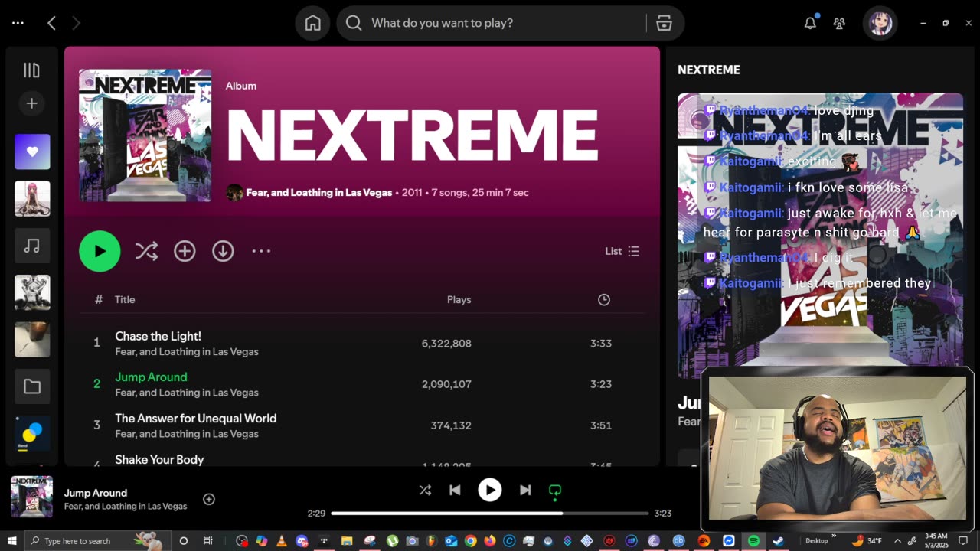
Task: Open artist link under 'Chase the Light!'
Action: pyautogui.click(x=187, y=352)
